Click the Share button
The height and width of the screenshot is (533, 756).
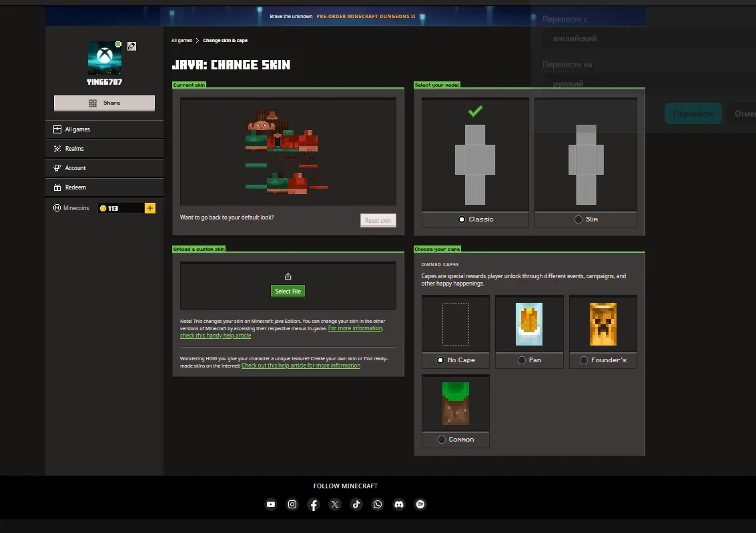105,103
